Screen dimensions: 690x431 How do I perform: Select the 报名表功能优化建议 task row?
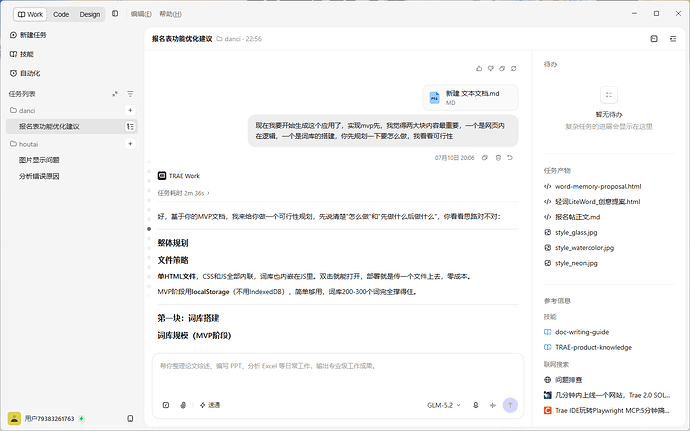click(x=72, y=126)
